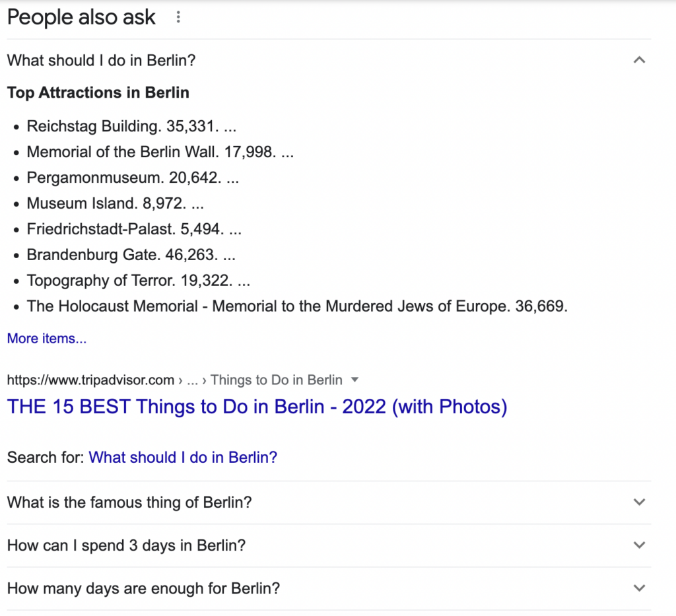676x616 pixels.
Task: Click the Reichstag Building list item
Action: tap(131, 126)
